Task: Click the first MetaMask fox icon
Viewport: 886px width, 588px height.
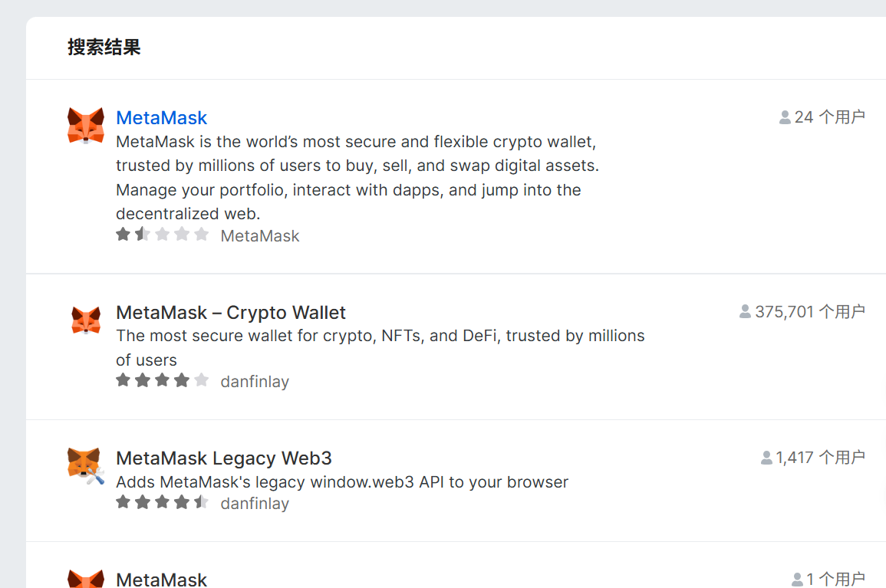Action: pos(86,126)
